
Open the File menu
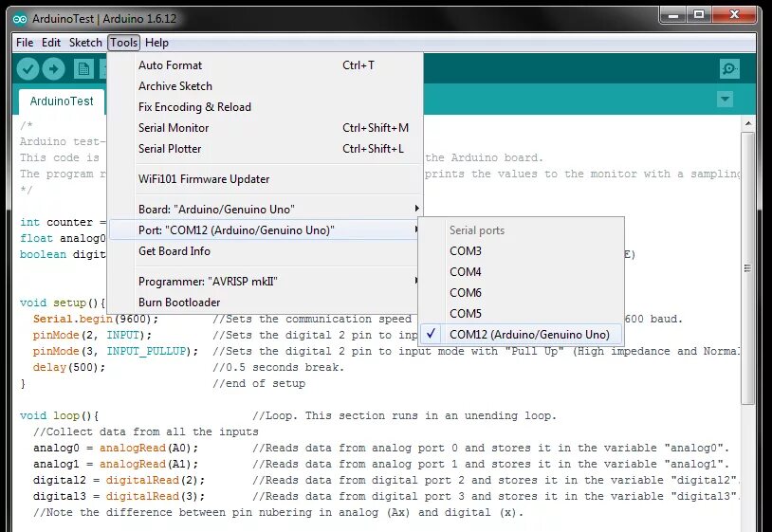pyautogui.click(x=25, y=43)
